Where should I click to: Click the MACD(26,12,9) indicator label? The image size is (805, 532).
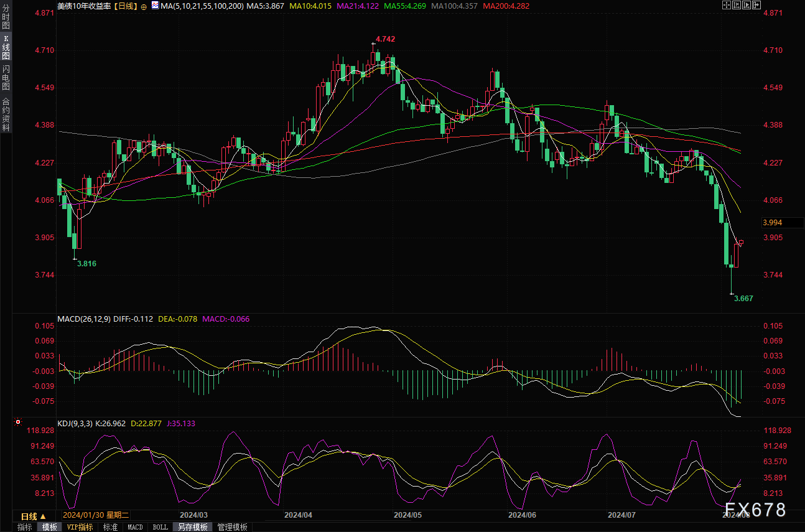pyautogui.click(x=84, y=319)
